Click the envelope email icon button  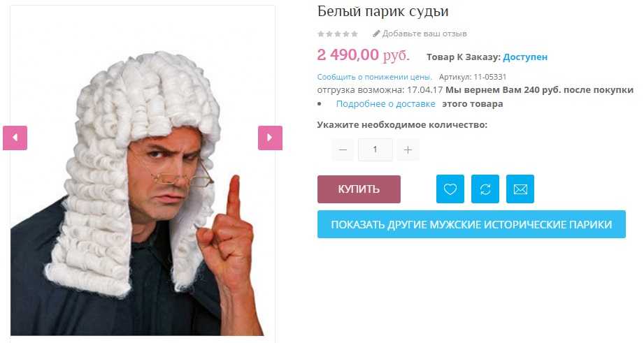[520, 189]
